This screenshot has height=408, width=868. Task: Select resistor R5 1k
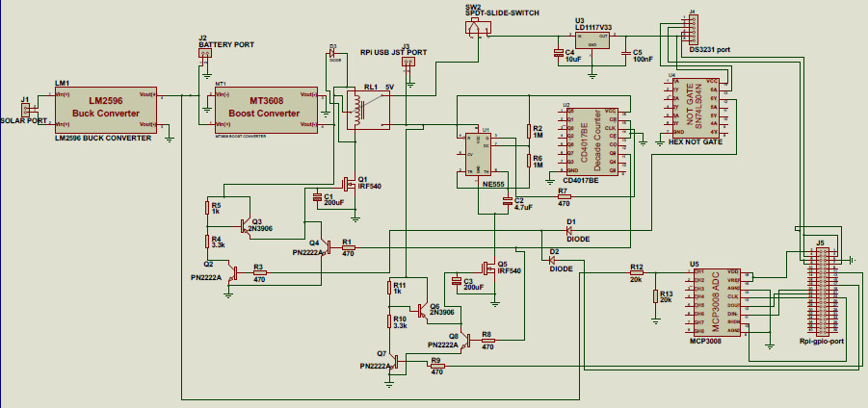click(x=207, y=208)
